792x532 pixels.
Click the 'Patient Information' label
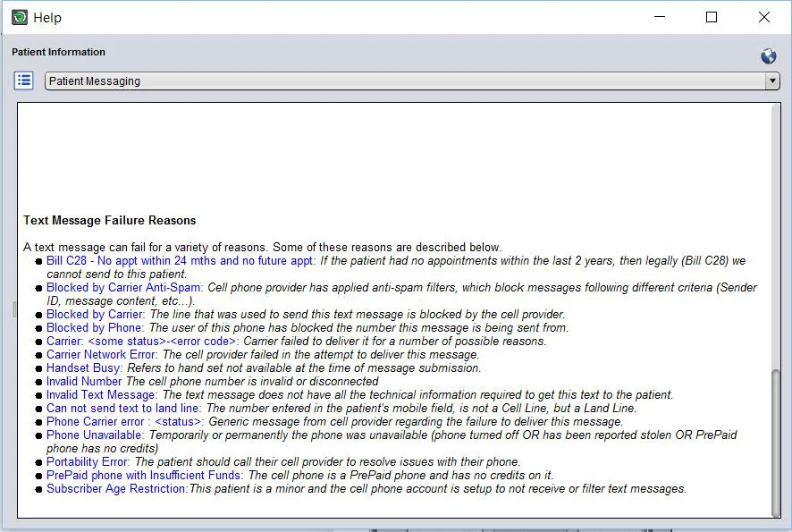point(59,52)
